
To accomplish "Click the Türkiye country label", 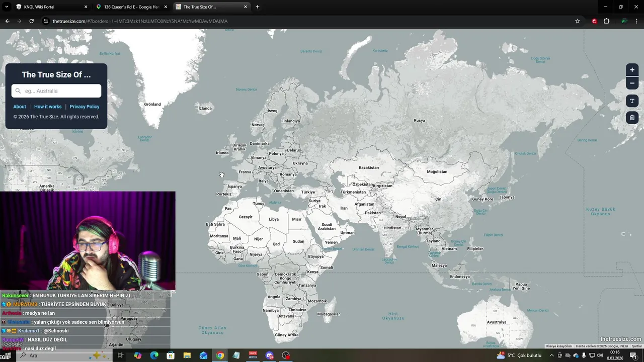I will coord(308,192).
